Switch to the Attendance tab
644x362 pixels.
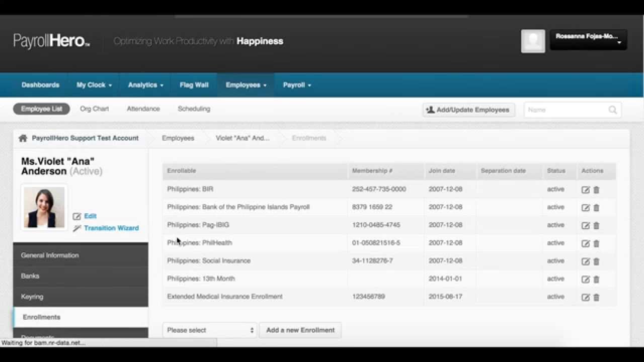[x=143, y=109]
